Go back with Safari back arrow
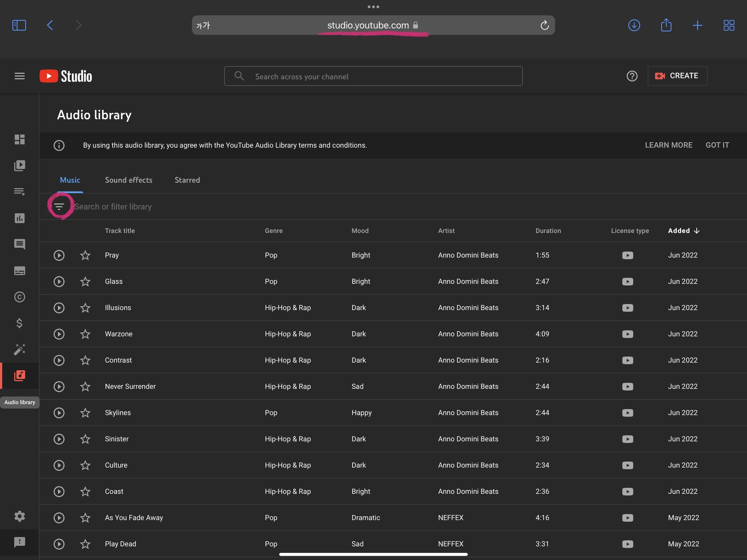Viewport: 747px width, 560px height. [50, 25]
